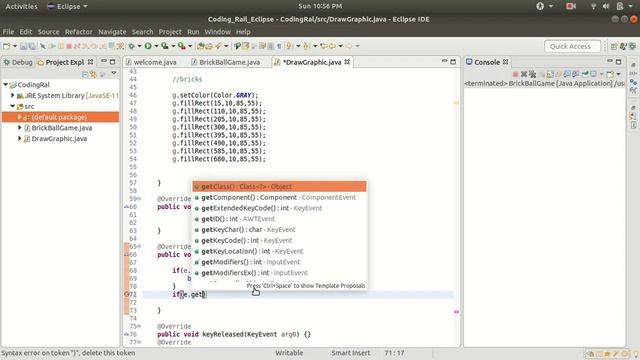This screenshot has height=360, width=640.
Task: Click the green Run button icon
Action: pos(148,46)
